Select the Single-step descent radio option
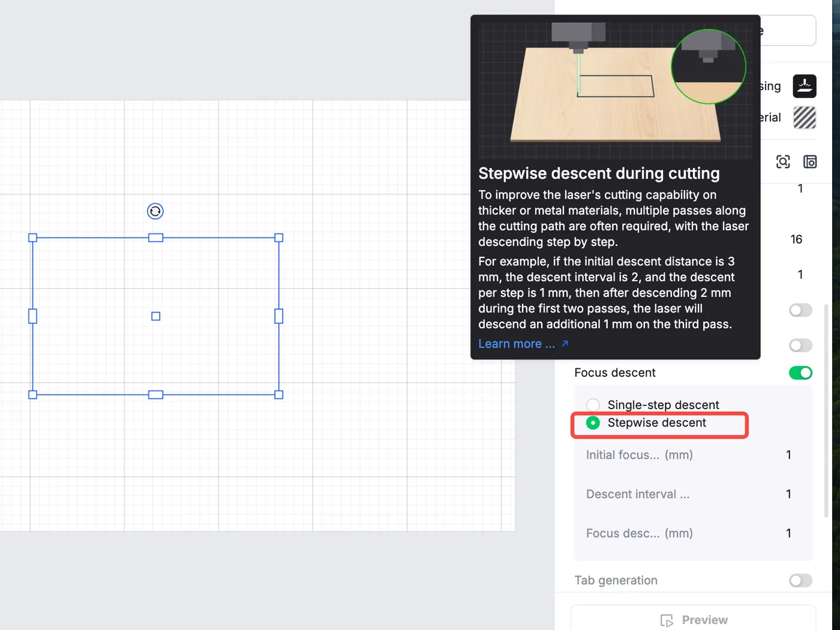The width and height of the screenshot is (840, 630). click(593, 405)
